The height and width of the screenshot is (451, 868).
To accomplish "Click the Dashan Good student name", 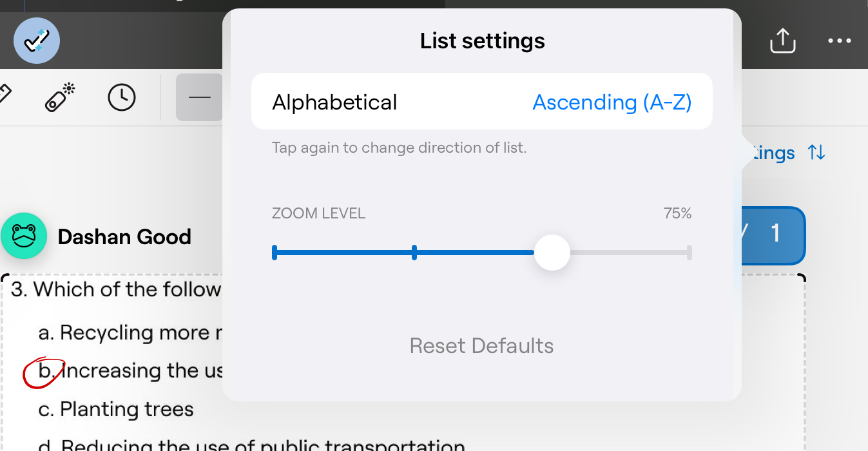I will (x=124, y=237).
